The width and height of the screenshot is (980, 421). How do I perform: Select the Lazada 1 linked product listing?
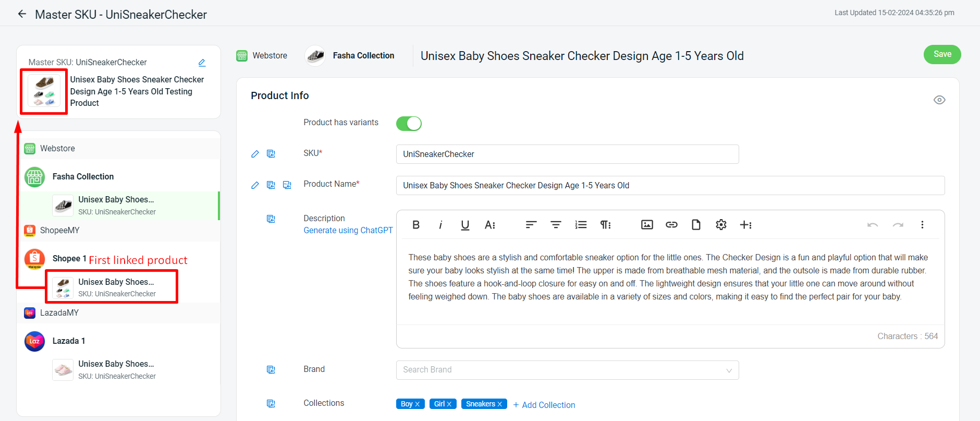coord(116,369)
